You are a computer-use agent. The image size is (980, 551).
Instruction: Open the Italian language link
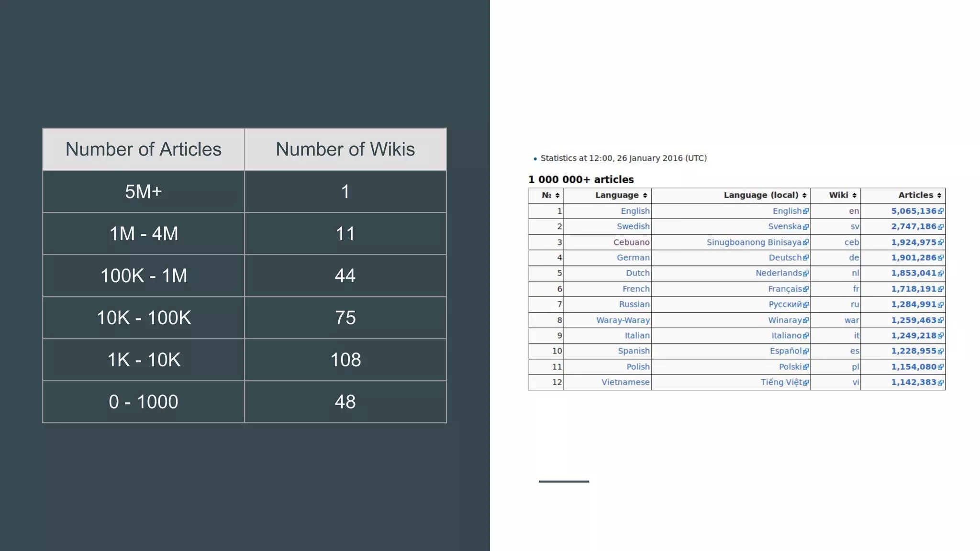click(637, 335)
